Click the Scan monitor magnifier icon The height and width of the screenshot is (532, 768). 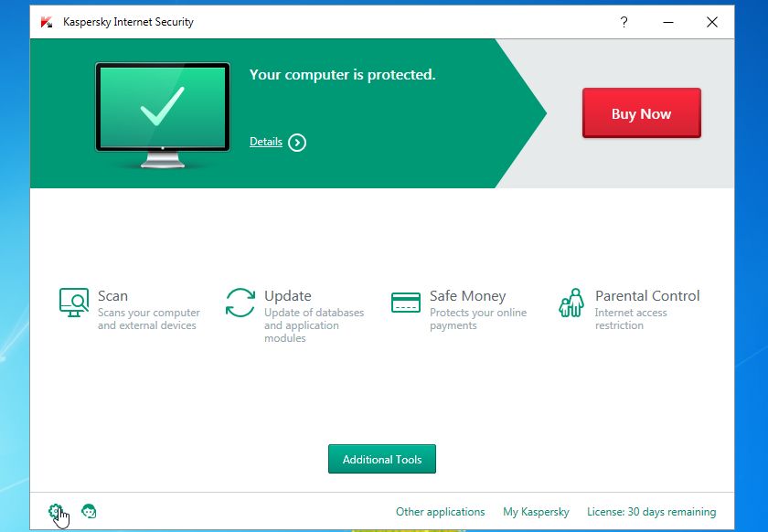(74, 303)
